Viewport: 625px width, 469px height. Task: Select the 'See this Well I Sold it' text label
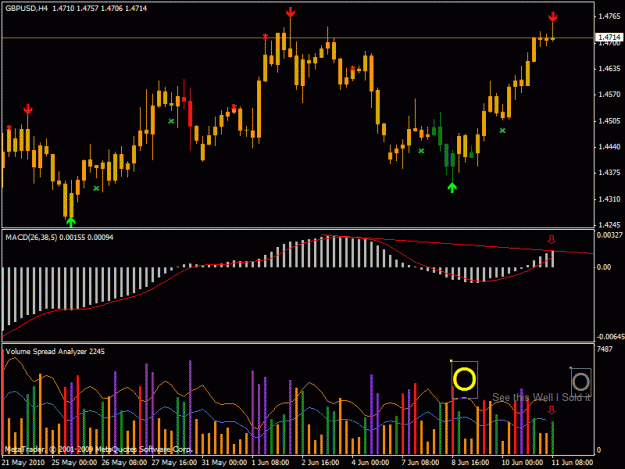click(x=541, y=397)
